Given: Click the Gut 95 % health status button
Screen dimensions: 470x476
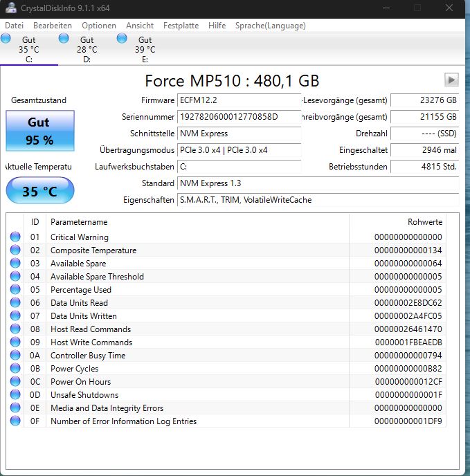Looking at the screenshot, I should 40,131.
